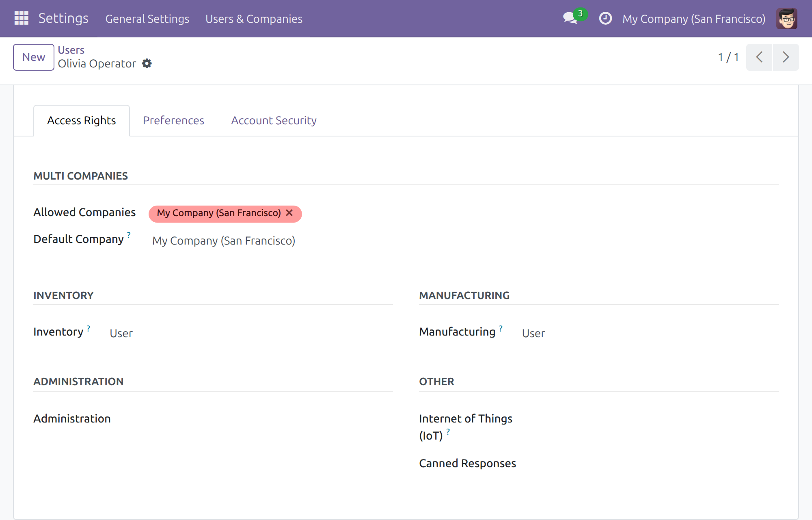Click the Canned Responses label
The image size is (812, 520).
(467, 464)
